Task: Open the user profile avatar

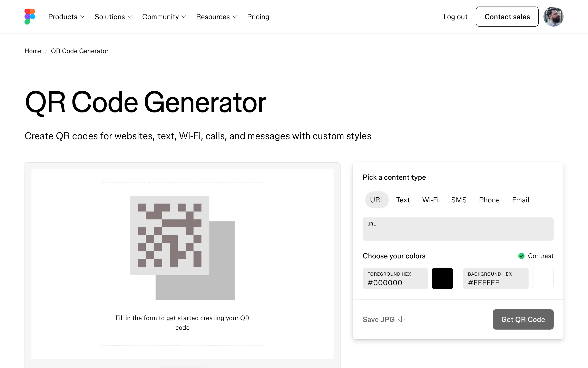Action: point(553,17)
